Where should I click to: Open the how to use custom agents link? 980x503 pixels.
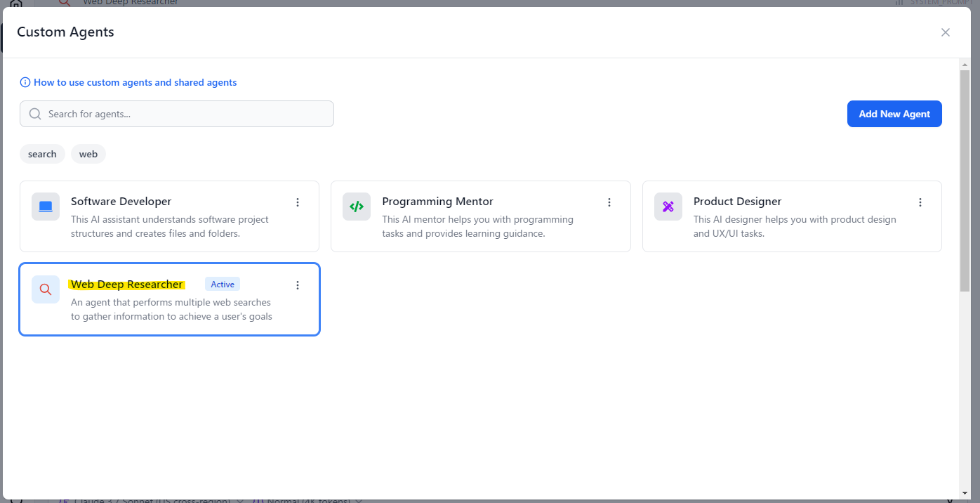(135, 82)
